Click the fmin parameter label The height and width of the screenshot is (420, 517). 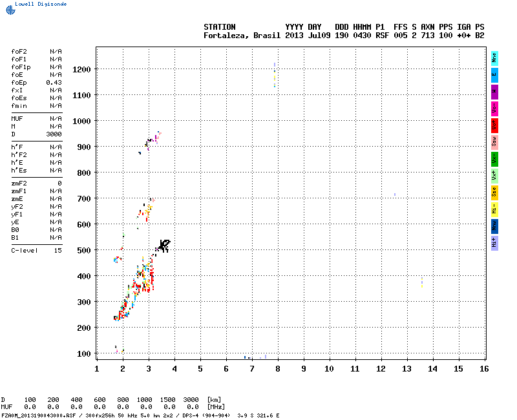pyautogui.click(x=19, y=106)
